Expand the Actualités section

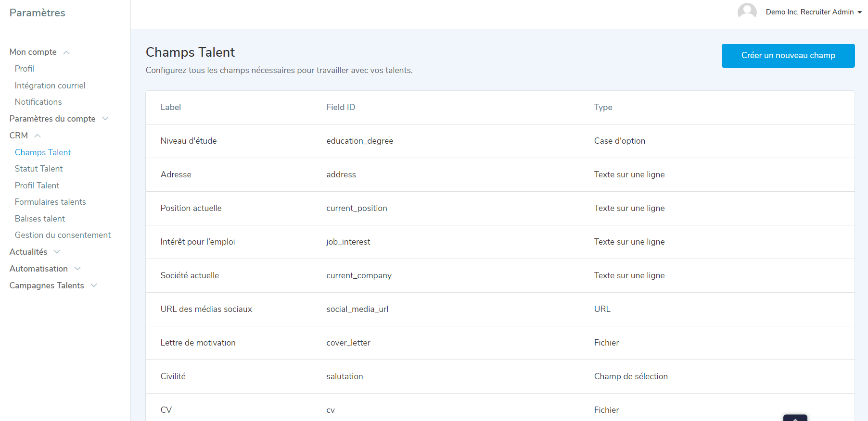(x=57, y=252)
